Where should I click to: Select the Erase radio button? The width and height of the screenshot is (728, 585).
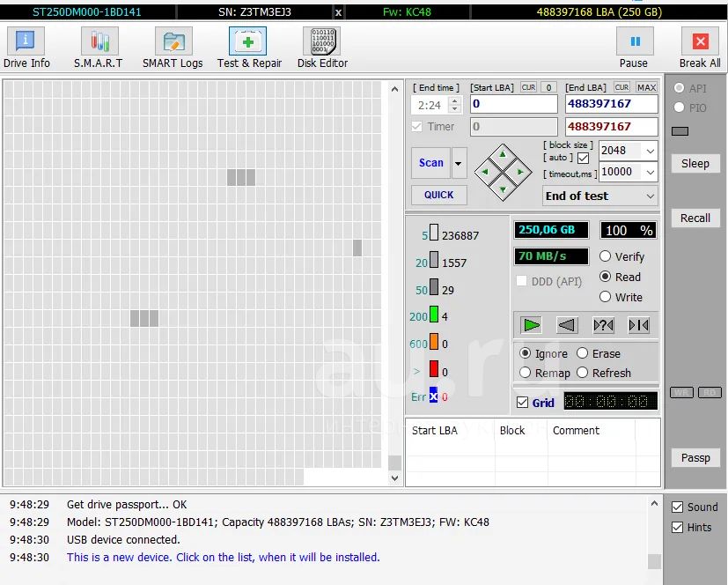[582, 353]
